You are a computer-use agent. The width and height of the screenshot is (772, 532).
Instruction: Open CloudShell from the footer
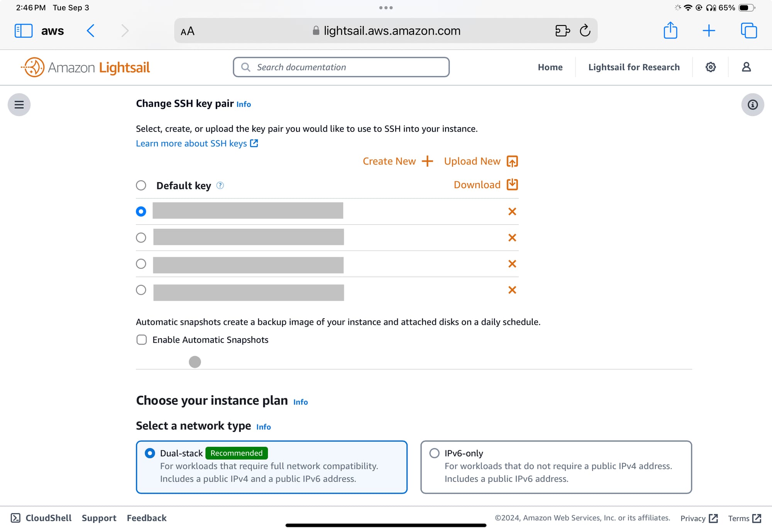click(41, 518)
